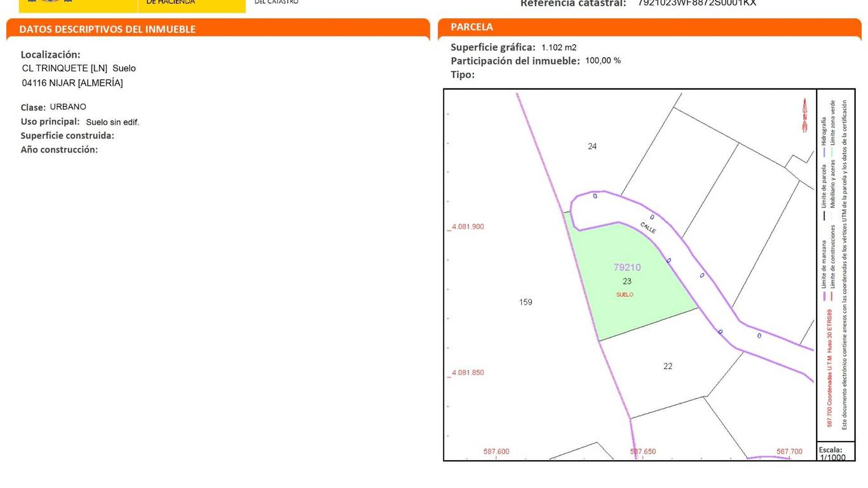868x488 pixels.
Task: Click the Referencia catastral number
Action: (697, 3)
